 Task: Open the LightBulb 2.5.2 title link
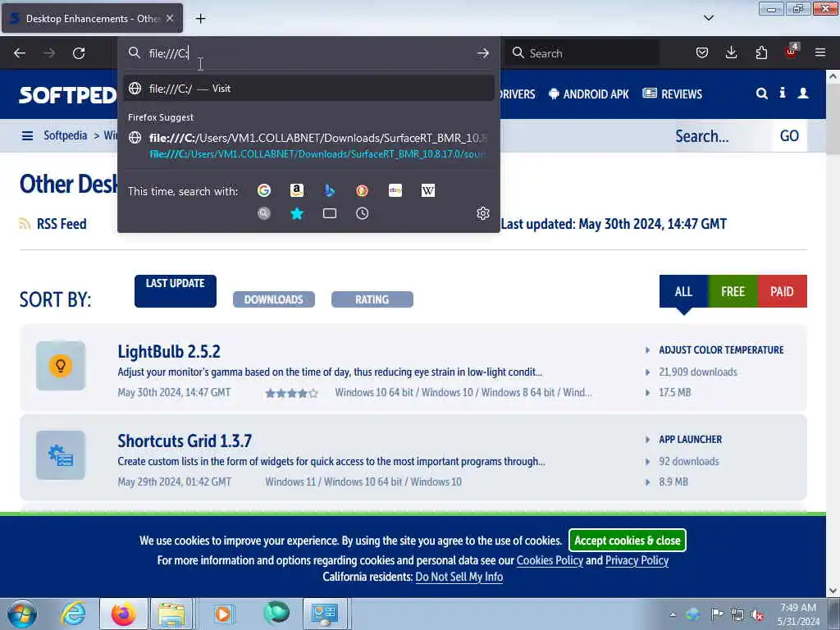click(x=169, y=352)
